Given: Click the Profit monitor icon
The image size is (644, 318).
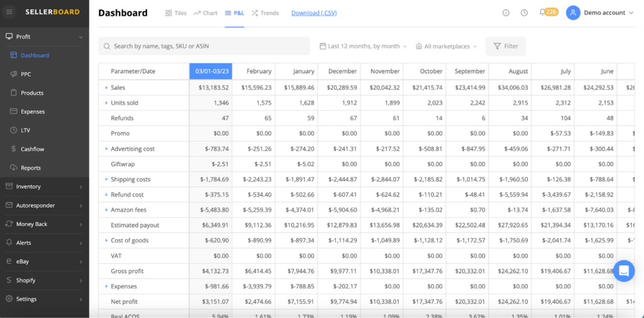Looking at the screenshot, I should coord(9,37).
